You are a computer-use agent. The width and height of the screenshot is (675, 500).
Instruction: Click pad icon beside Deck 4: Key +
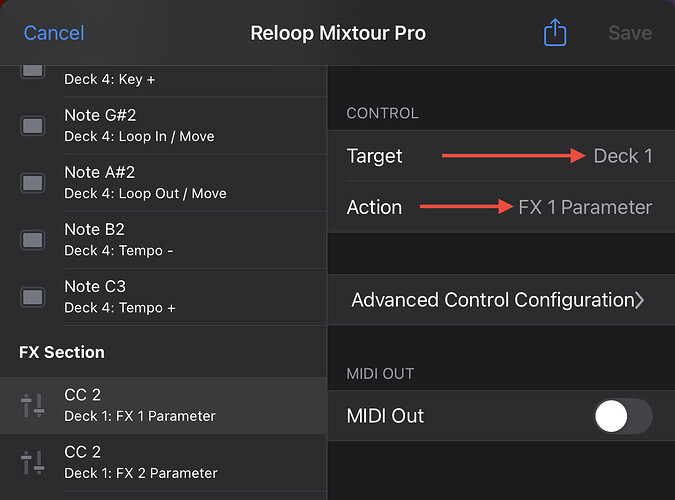point(33,71)
